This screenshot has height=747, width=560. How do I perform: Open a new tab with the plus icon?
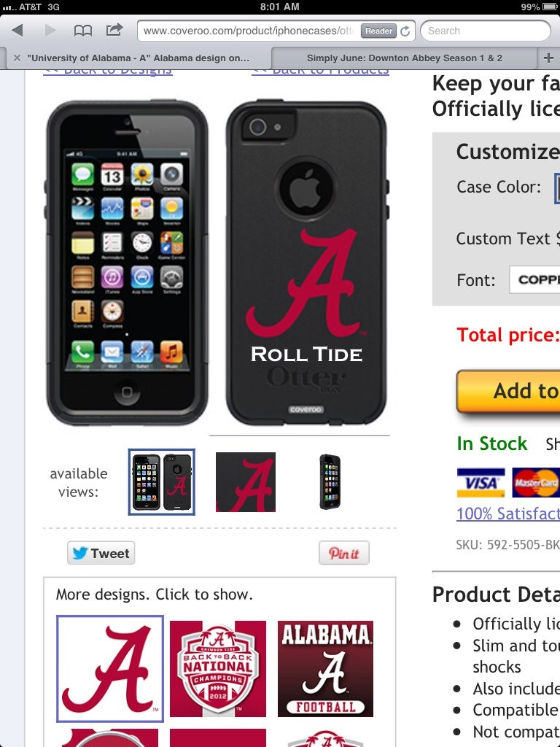[x=548, y=58]
